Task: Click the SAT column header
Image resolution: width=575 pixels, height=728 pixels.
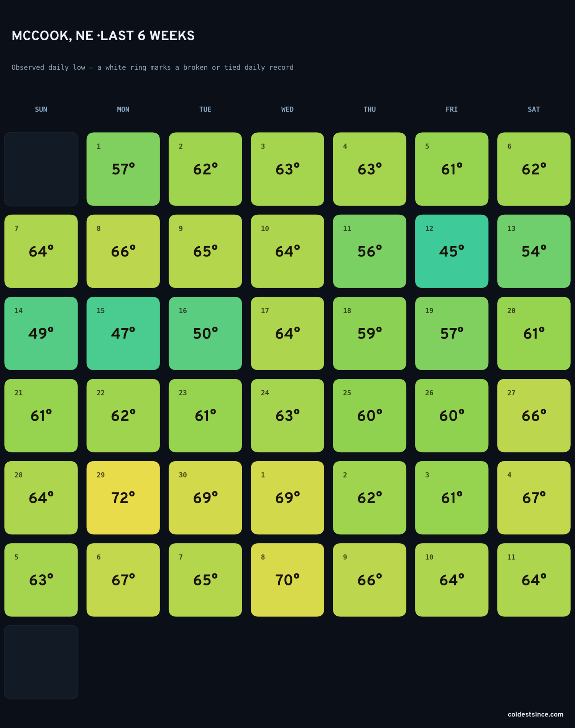Action: tap(534, 109)
